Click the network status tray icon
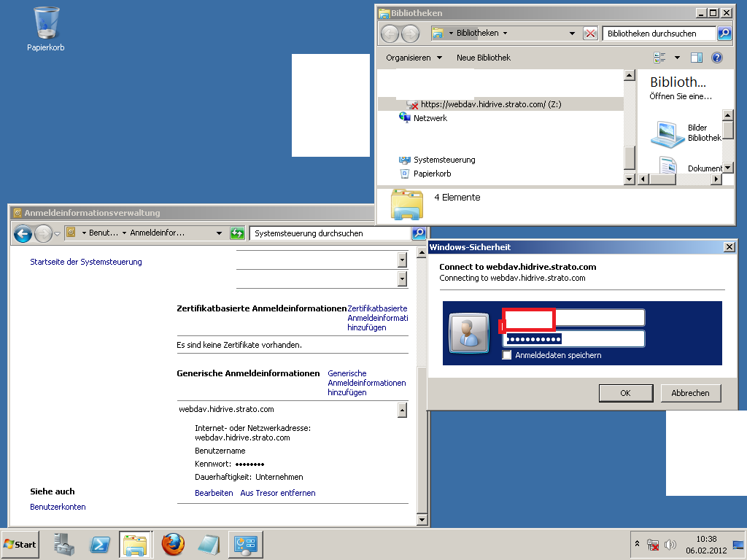 (x=653, y=544)
